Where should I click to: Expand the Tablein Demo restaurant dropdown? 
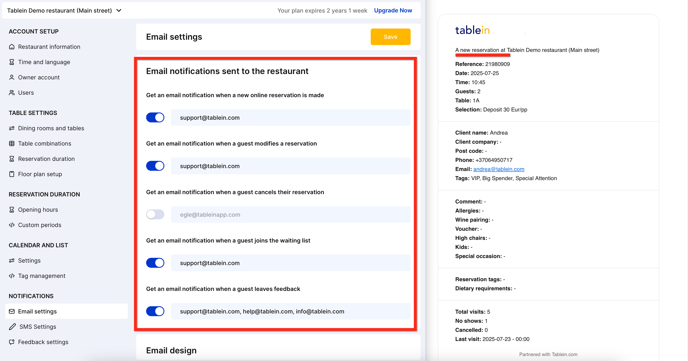[x=64, y=11]
